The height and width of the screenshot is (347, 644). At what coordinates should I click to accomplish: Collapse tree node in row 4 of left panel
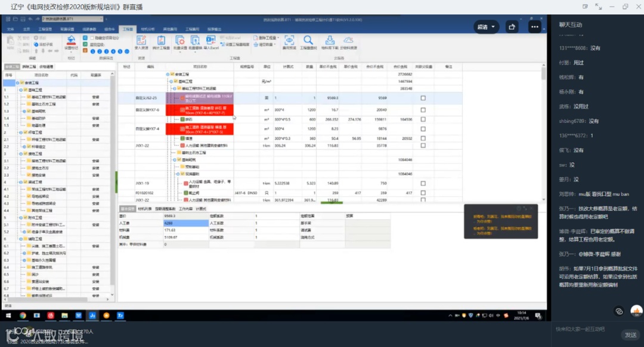[21, 182]
